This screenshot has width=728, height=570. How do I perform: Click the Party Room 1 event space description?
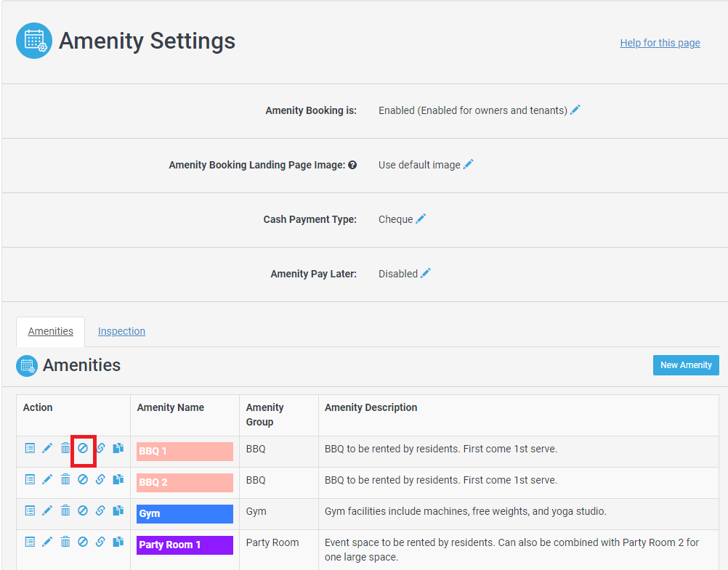pos(511,550)
